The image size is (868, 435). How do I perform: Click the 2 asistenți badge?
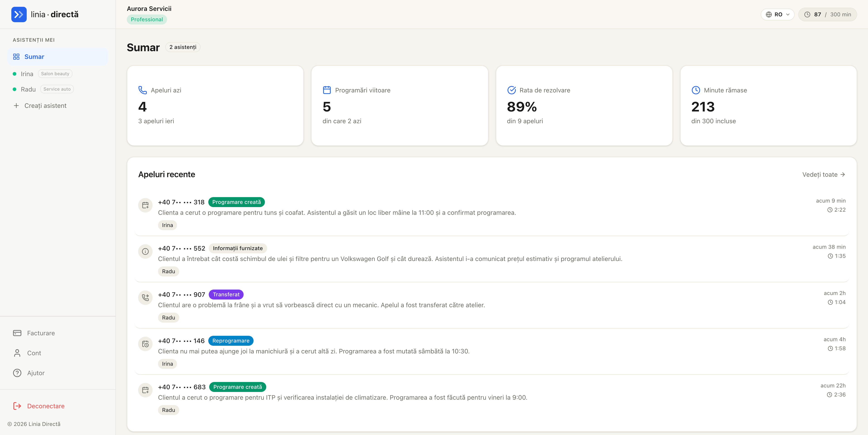pyautogui.click(x=183, y=47)
